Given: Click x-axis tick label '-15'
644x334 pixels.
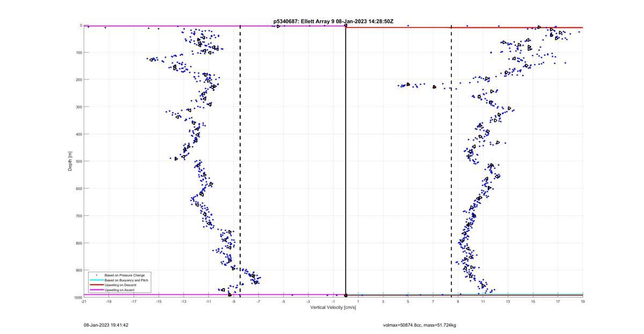Looking at the screenshot, I should click(158, 301).
